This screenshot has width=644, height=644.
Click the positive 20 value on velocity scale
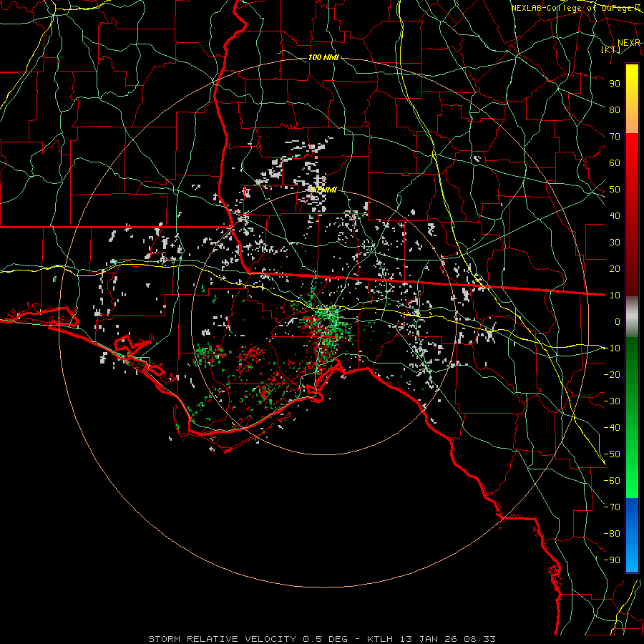[615, 268]
